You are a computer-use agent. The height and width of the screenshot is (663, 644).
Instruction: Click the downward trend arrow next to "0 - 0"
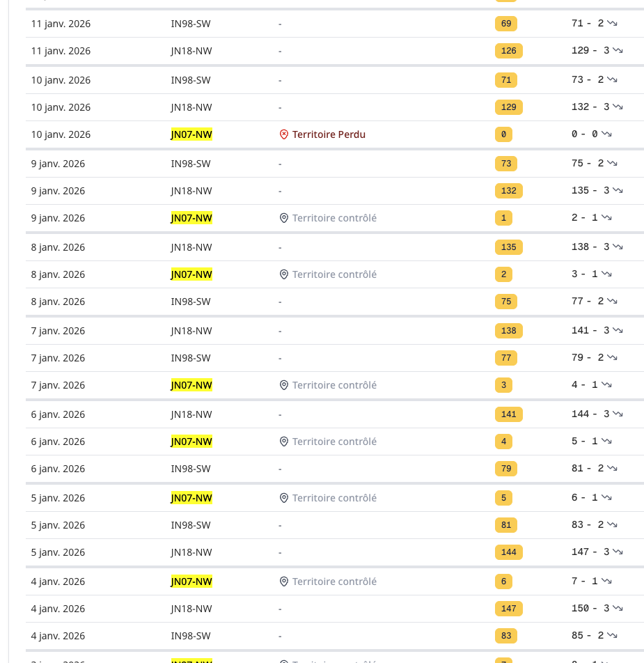pos(606,134)
